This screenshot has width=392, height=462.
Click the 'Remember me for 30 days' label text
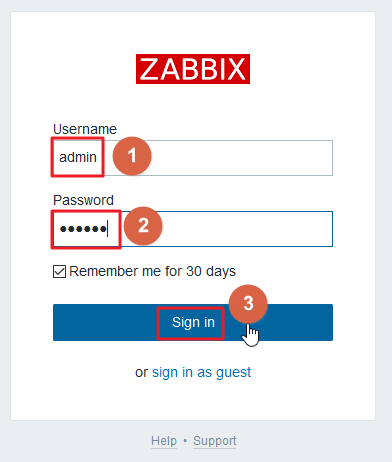coord(152,271)
